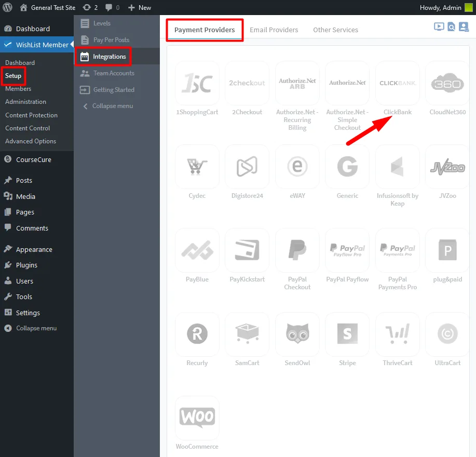Screen dimensions: 476x457
Task: Open the Other Services tab
Action: click(x=335, y=30)
